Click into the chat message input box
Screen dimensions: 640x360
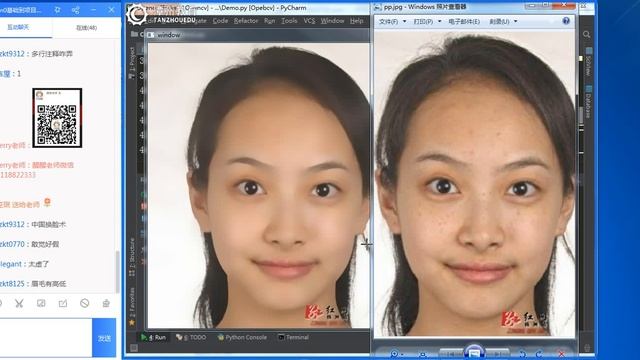46,338
